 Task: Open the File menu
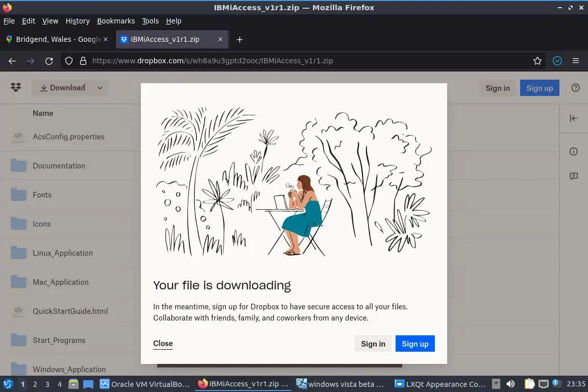point(9,21)
